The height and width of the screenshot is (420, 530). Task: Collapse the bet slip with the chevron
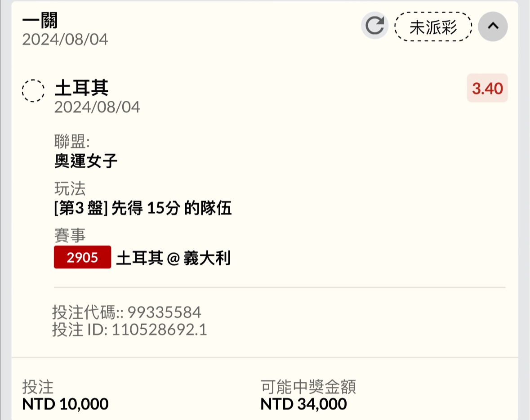(493, 26)
